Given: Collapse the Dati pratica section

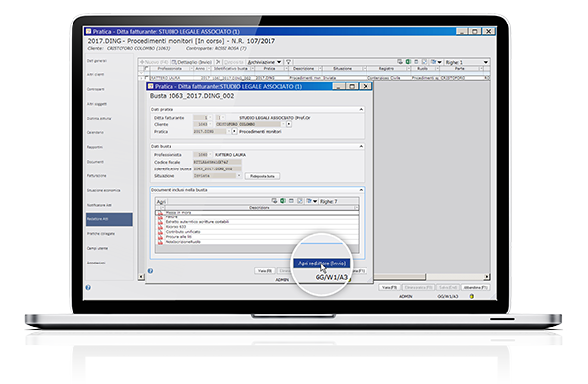Looking at the screenshot, I should [361, 109].
